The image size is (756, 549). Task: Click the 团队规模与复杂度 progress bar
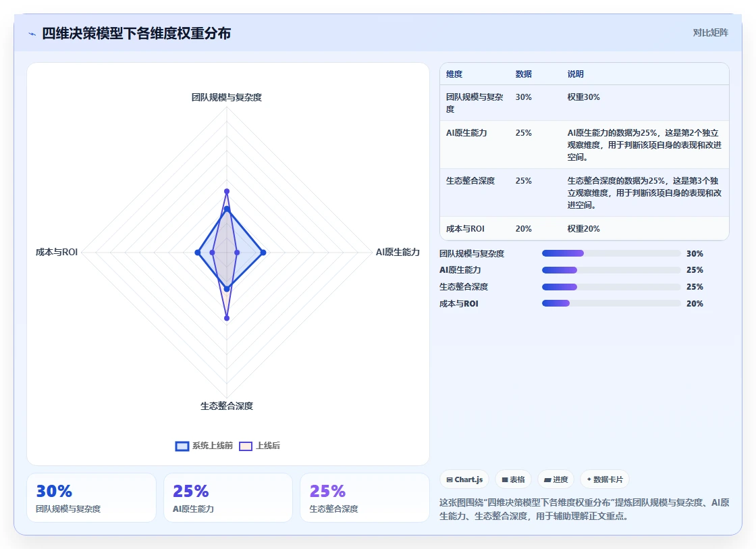point(612,253)
